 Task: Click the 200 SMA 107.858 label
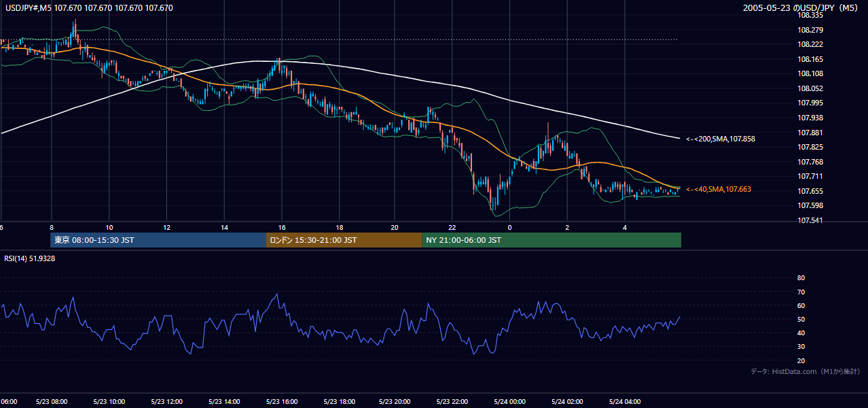tap(721, 139)
